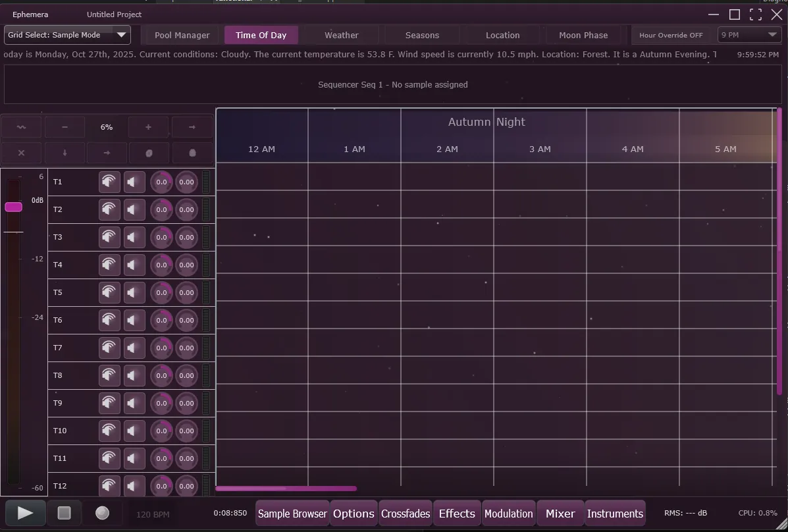Open the Grid Select: Sample Mode dropdown
This screenshot has height=532, width=788.
coord(67,35)
